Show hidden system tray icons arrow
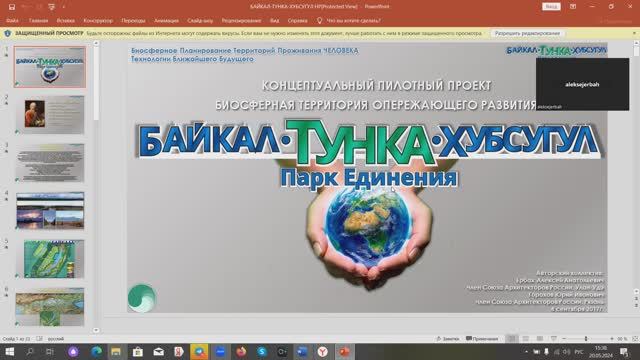The width and height of the screenshot is (640, 360). 526,352
